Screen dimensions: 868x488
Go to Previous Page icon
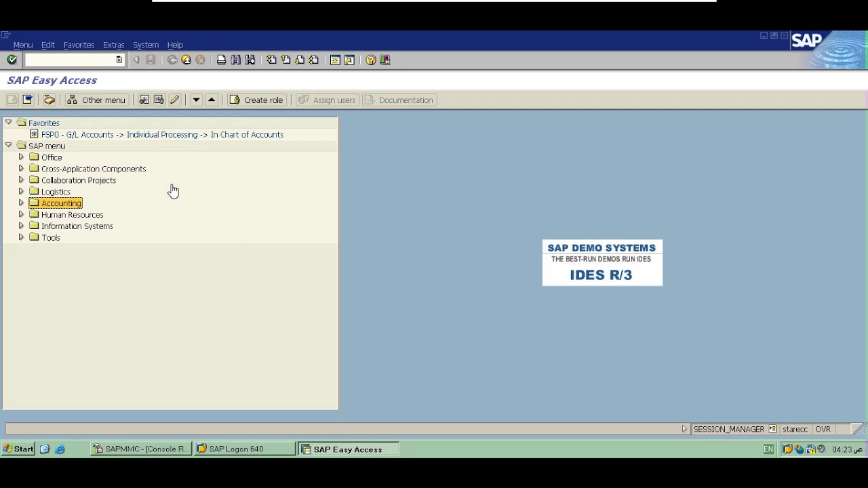[285, 60]
